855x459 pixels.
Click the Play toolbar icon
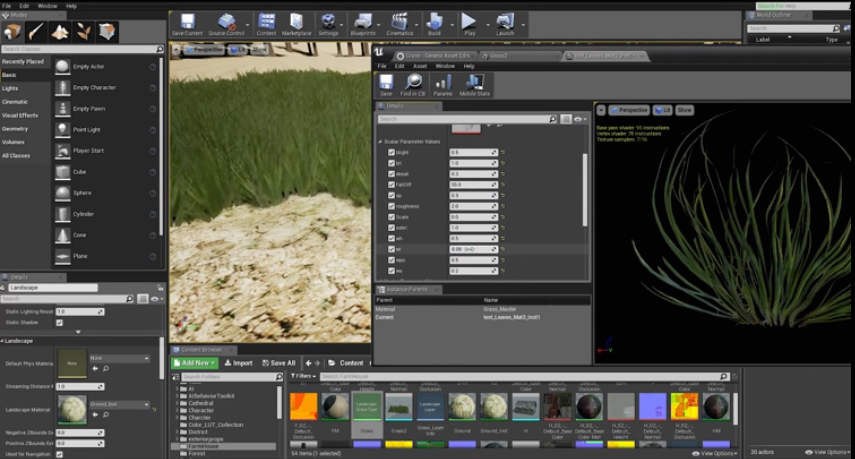click(x=469, y=25)
